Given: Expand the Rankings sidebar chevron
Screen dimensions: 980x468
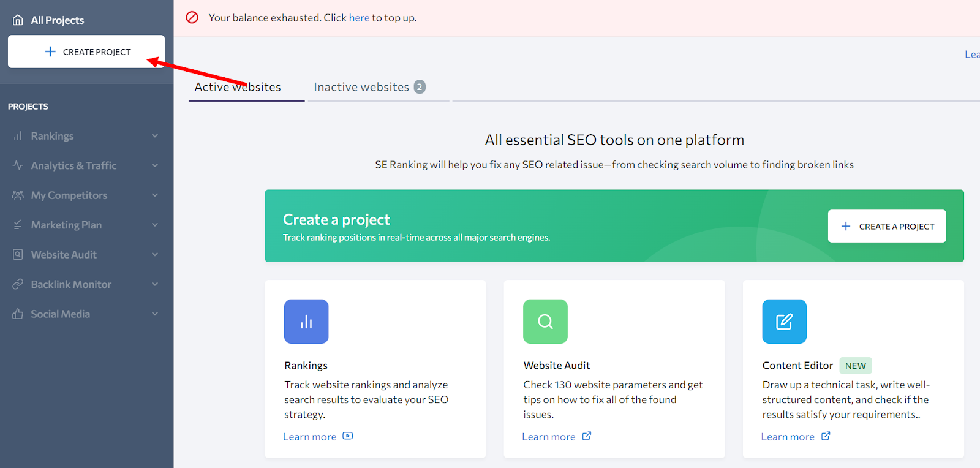Looking at the screenshot, I should tap(155, 136).
